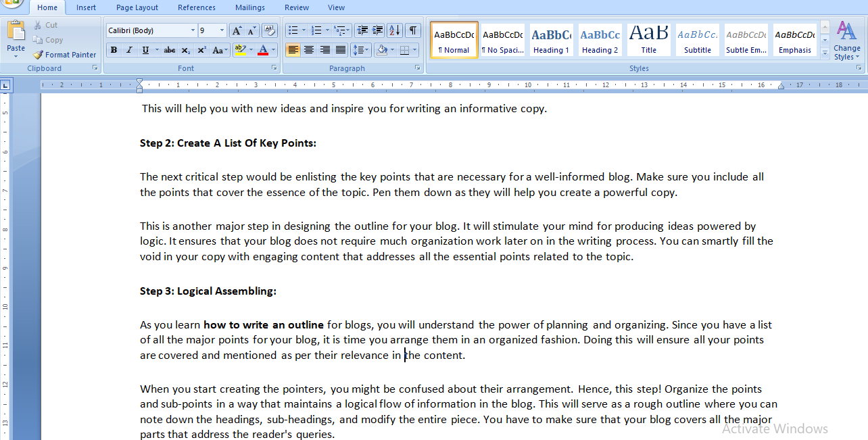
Task: Click the Sort icon in Paragraph group
Action: (x=393, y=30)
